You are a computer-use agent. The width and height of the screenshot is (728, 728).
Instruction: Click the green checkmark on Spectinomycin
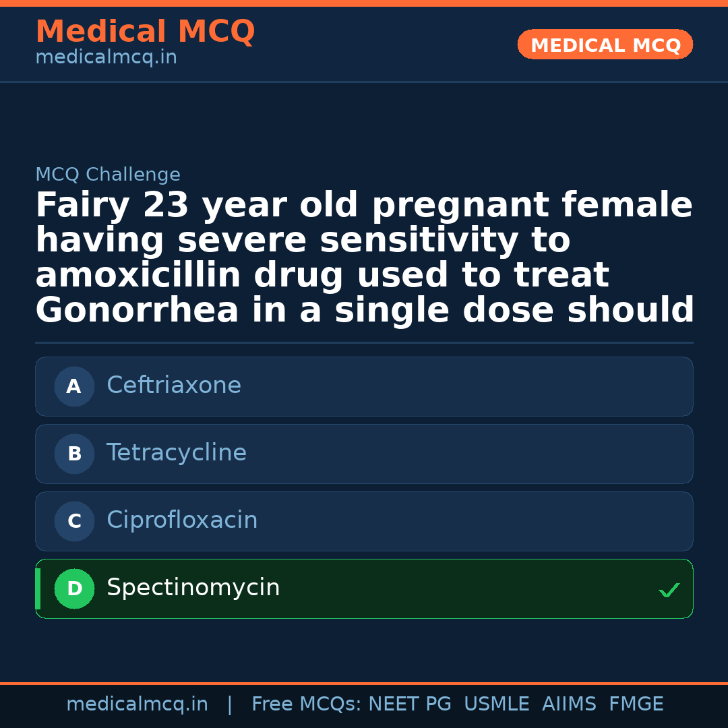click(x=669, y=590)
